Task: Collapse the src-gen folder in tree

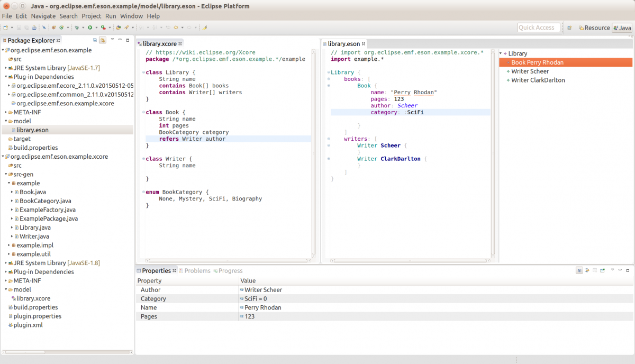Action: pos(6,174)
